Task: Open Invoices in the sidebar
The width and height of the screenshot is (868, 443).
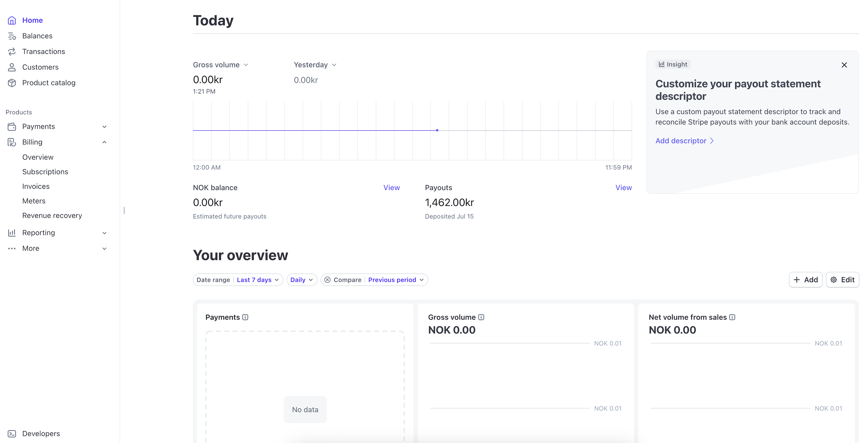Action: pos(36,186)
